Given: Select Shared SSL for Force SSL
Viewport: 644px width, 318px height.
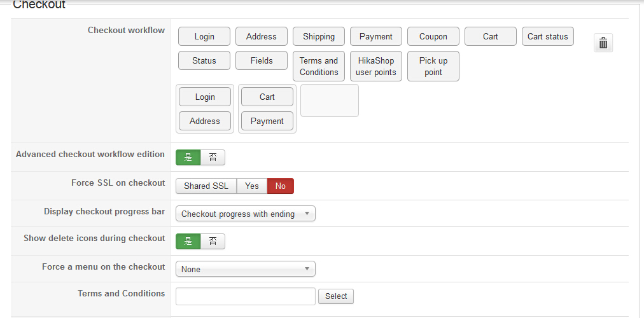Looking at the screenshot, I should 206,186.
